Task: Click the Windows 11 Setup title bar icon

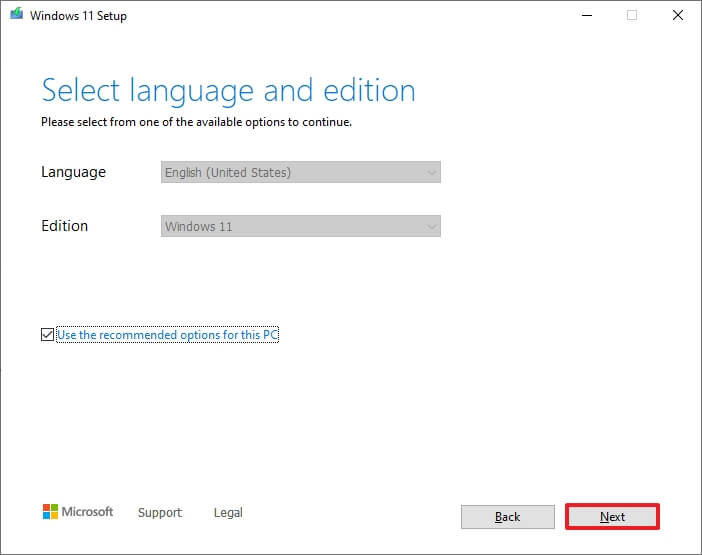Action: [x=18, y=16]
